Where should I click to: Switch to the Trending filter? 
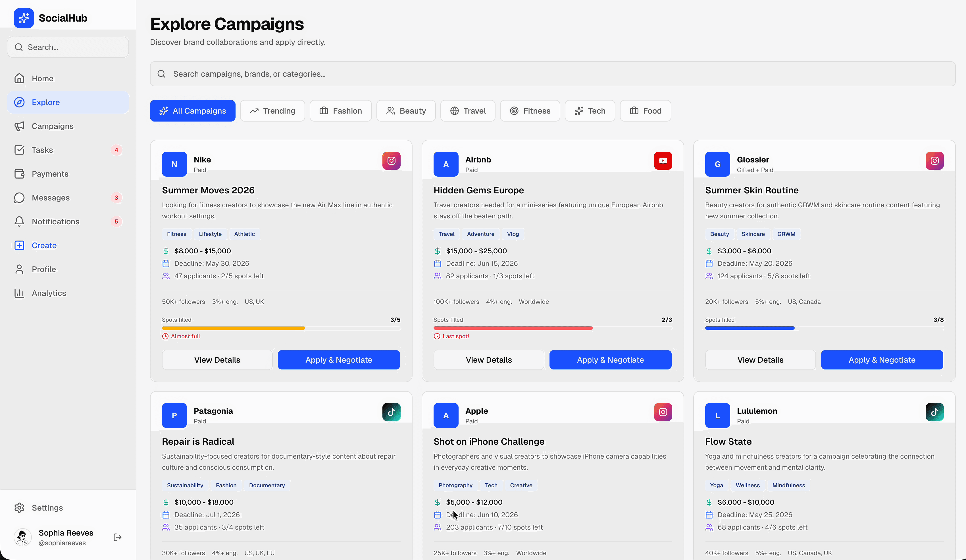coord(272,111)
